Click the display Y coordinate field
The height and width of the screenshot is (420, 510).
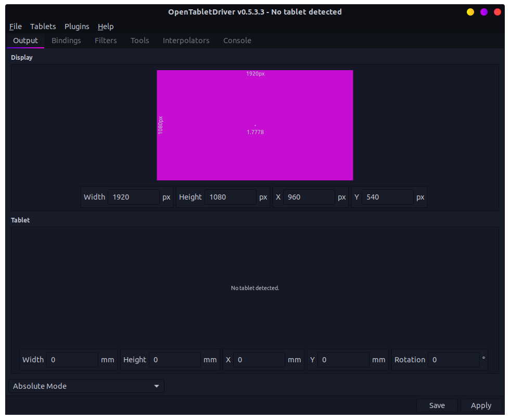pyautogui.click(x=387, y=197)
